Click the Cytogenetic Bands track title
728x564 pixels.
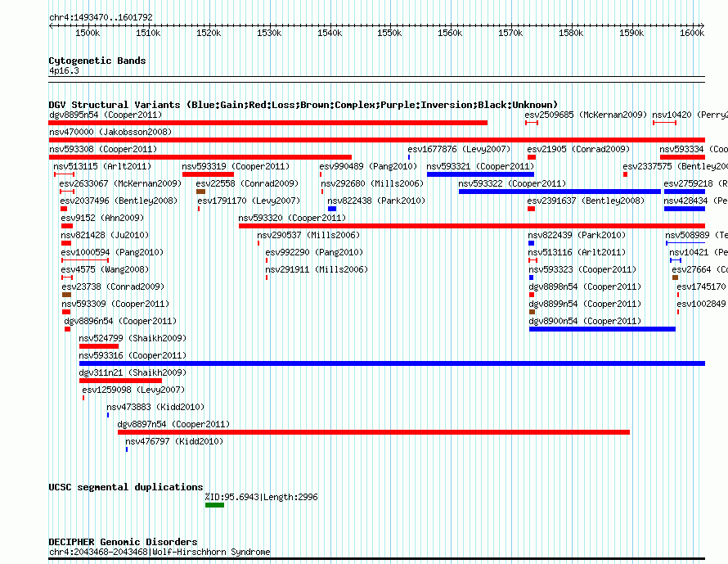pyautogui.click(x=97, y=61)
